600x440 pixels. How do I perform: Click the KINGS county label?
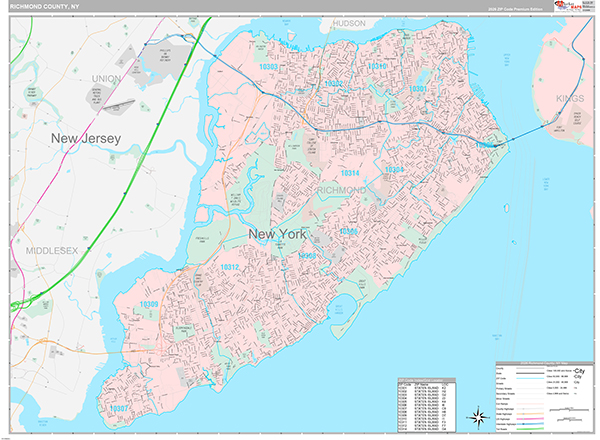click(570, 99)
